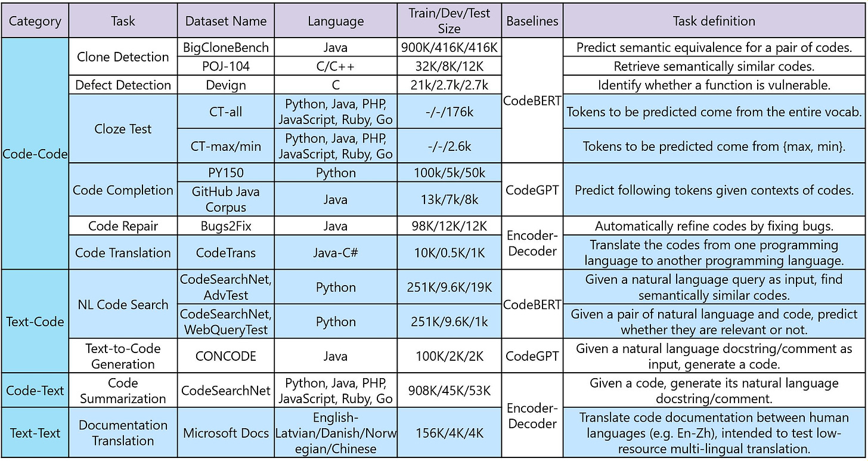The height and width of the screenshot is (461, 868).
Task: Click the Code Summarization task cell
Action: pyautogui.click(x=123, y=391)
